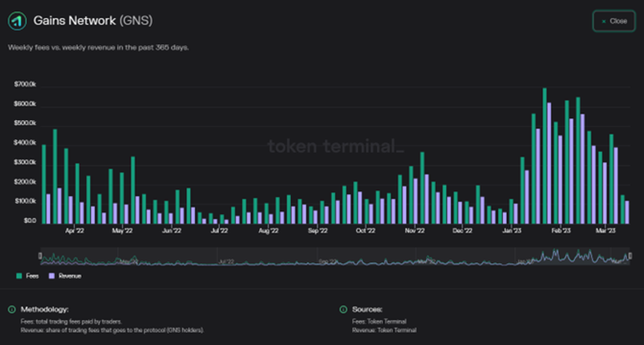Click the 'Revenue: share of trading fees' line
Image resolution: width=644 pixels, height=345 pixels.
(x=112, y=330)
